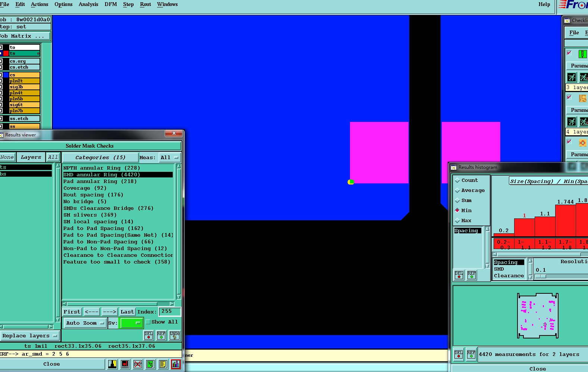
Task: Click the board thumbnail in histogram window
Action: coord(538,316)
